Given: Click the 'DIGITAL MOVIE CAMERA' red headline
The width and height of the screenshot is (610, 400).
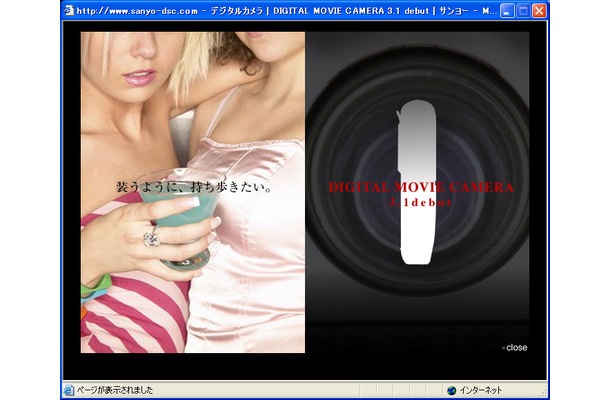Looking at the screenshot, I should [421, 187].
